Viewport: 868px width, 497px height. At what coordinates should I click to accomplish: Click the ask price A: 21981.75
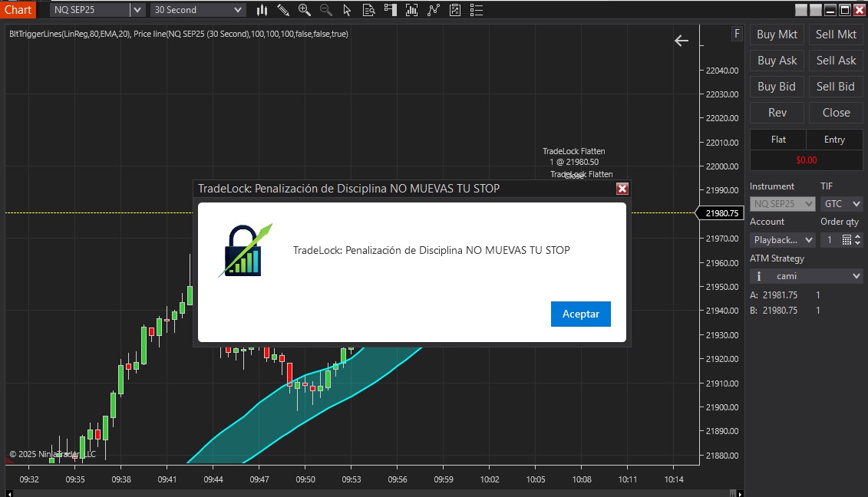[x=774, y=295]
